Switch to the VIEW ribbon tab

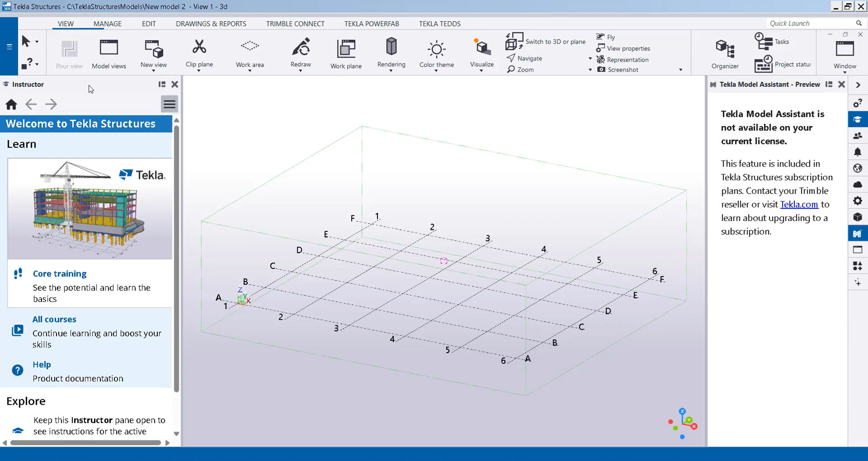[66, 24]
